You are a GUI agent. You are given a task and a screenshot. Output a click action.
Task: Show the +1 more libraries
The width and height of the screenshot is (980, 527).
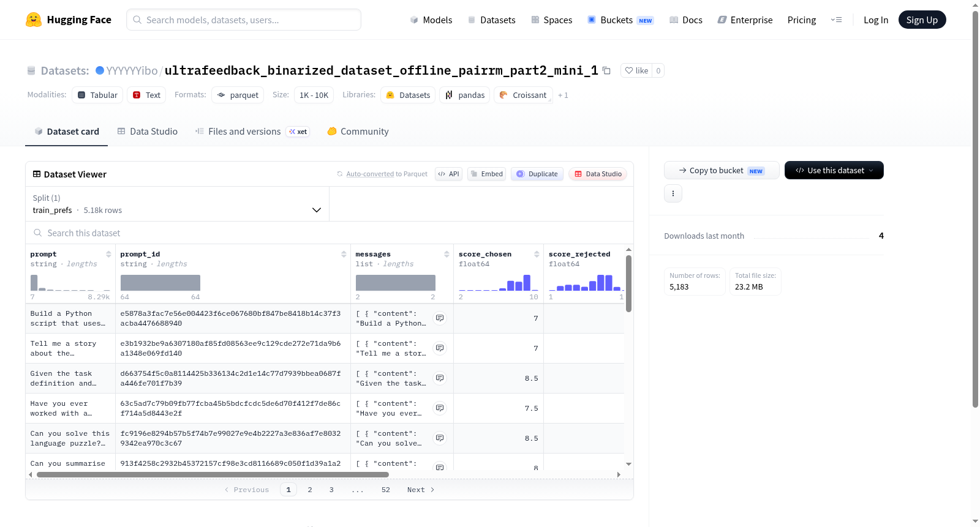[563, 95]
